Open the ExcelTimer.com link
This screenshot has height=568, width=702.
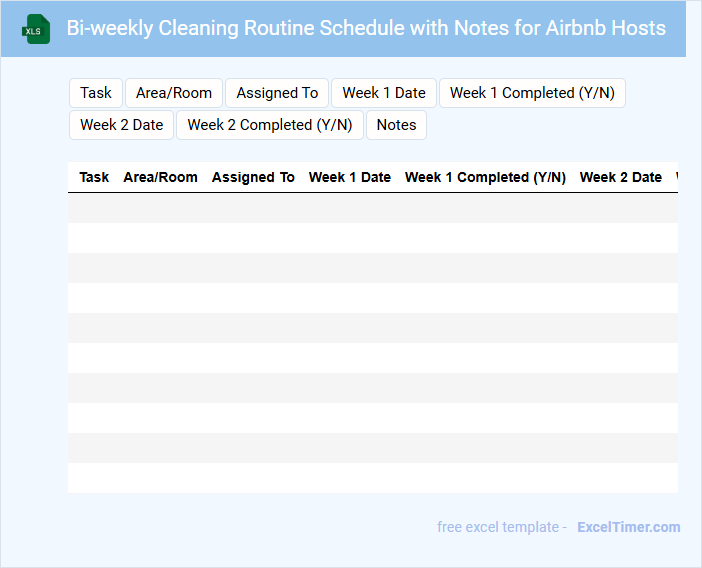(628, 527)
